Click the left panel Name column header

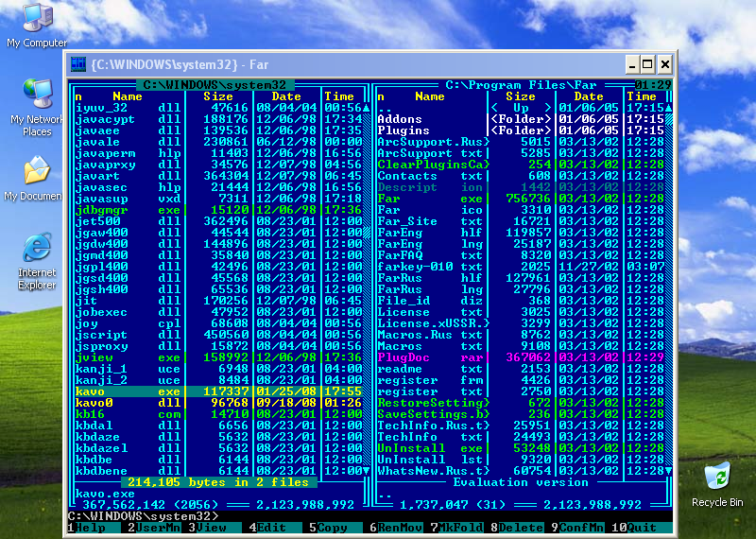click(128, 96)
